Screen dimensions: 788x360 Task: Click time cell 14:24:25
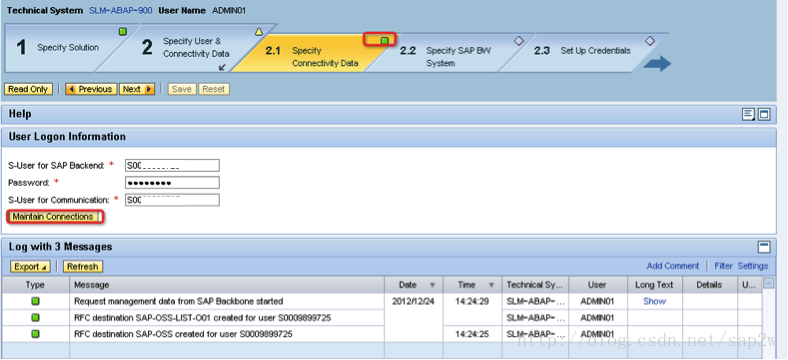pyautogui.click(x=472, y=334)
